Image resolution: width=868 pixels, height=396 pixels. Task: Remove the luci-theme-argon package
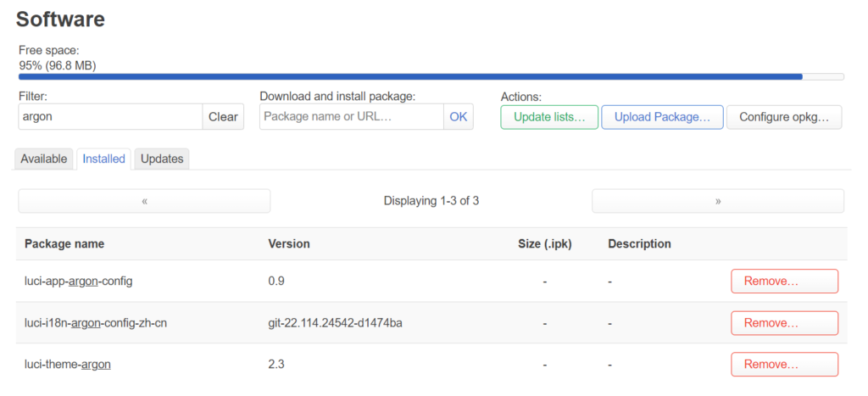(x=784, y=365)
